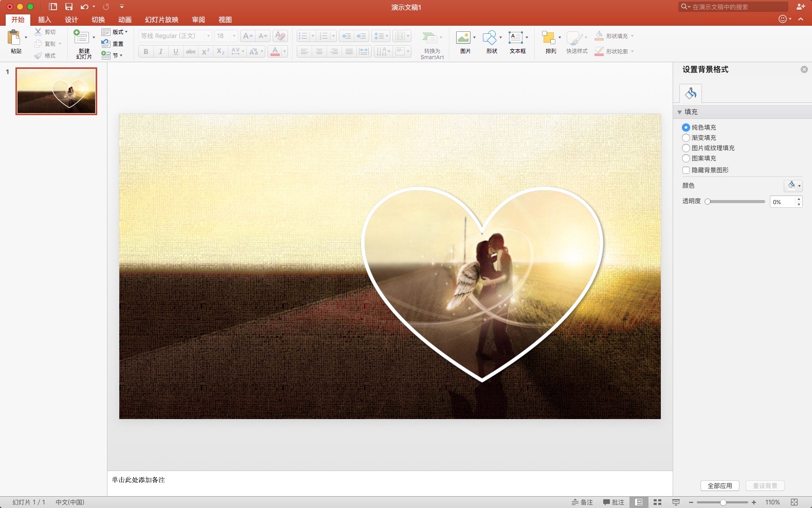Select the 图片或纹理填充 radio button
812x508 pixels.
686,148
